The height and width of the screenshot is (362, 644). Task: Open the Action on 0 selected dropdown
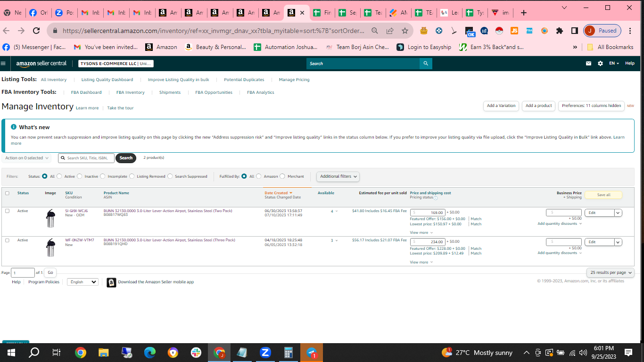[26, 158]
